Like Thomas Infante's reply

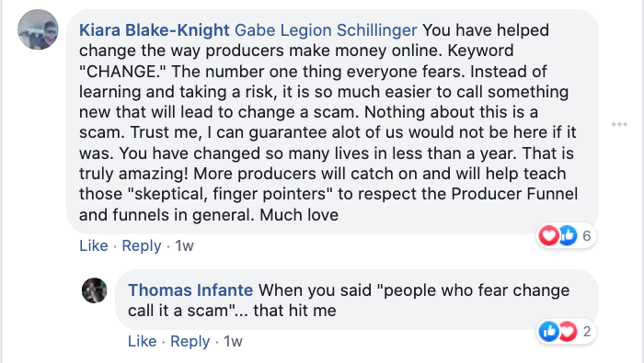coord(142,341)
